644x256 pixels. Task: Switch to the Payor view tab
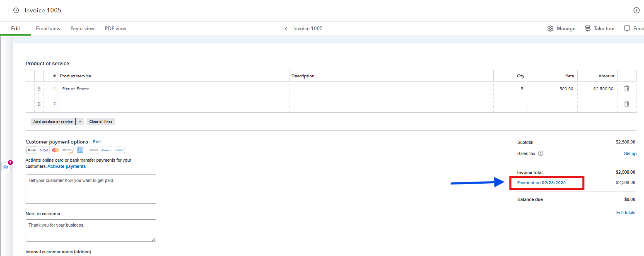pos(82,29)
